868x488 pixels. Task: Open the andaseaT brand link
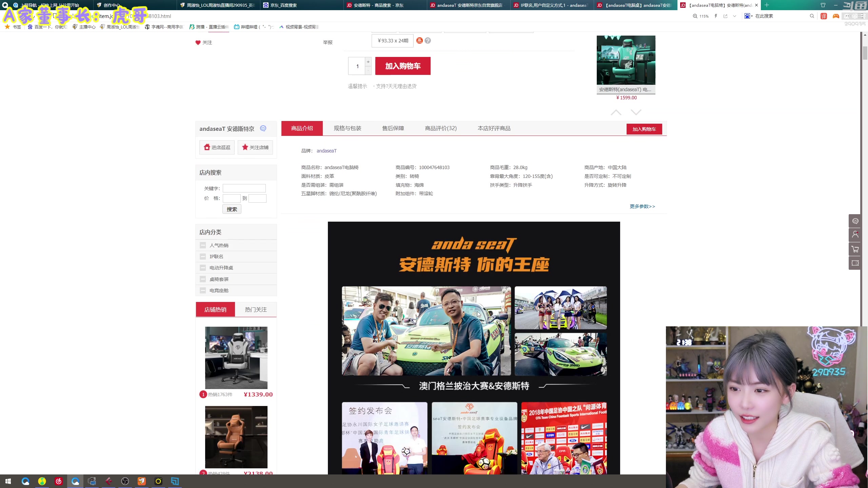(327, 151)
